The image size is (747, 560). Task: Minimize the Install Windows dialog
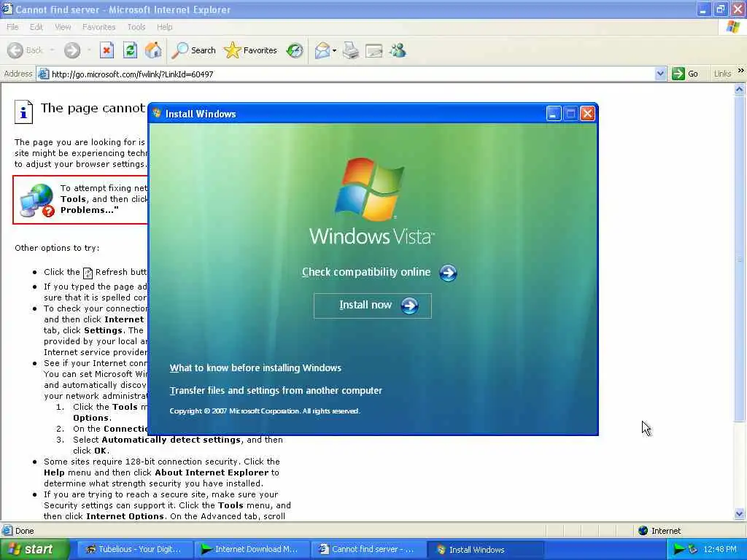click(x=553, y=114)
